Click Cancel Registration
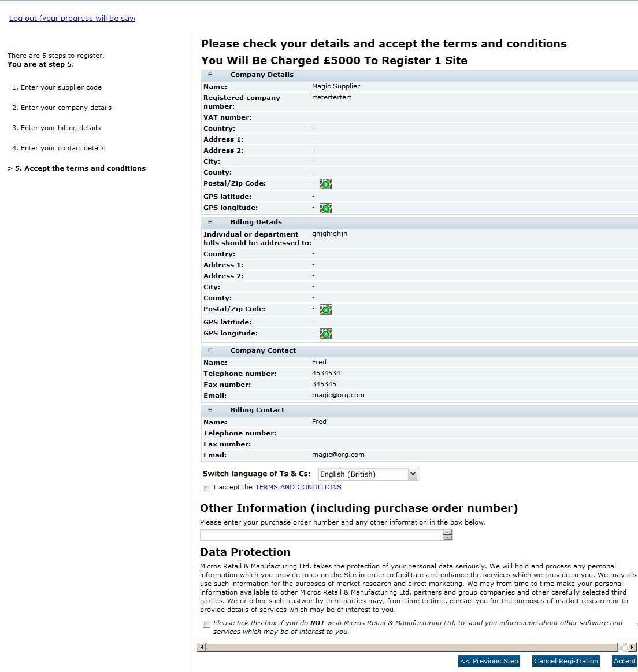This screenshot has height=672, width=638. pos(565,661)
